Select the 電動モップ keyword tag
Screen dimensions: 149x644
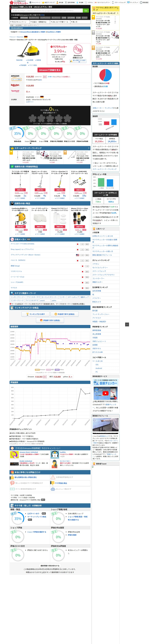click(84, 297)
